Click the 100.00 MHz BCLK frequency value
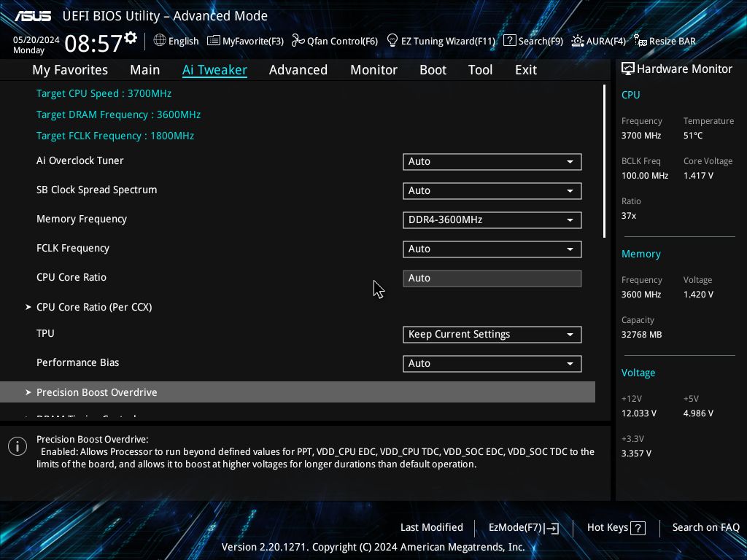 pyautogui.click(x=645, y=176)
